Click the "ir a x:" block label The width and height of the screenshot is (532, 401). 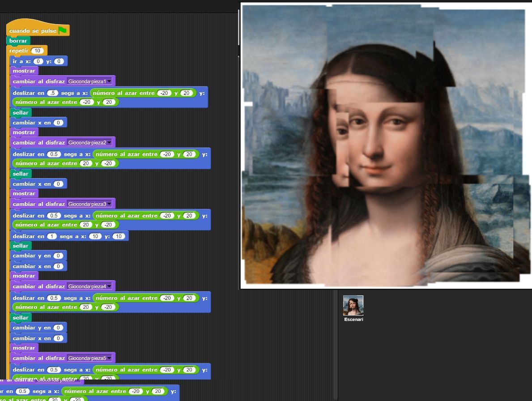[21, 61]
